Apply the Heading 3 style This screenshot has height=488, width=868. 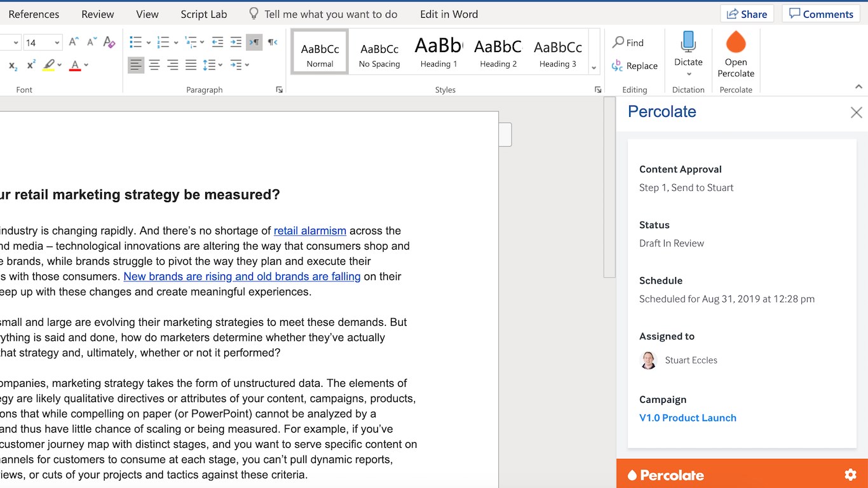click(x=558, y=52)
